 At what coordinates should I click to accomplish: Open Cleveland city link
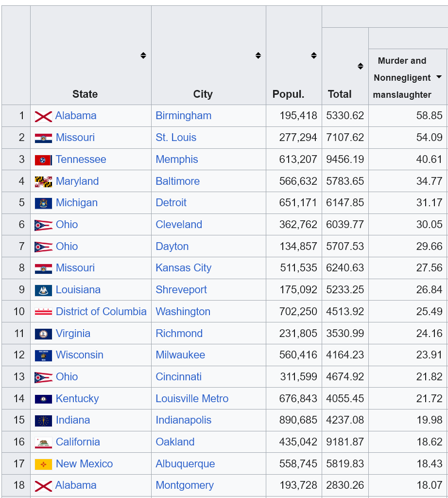[179, 225]
